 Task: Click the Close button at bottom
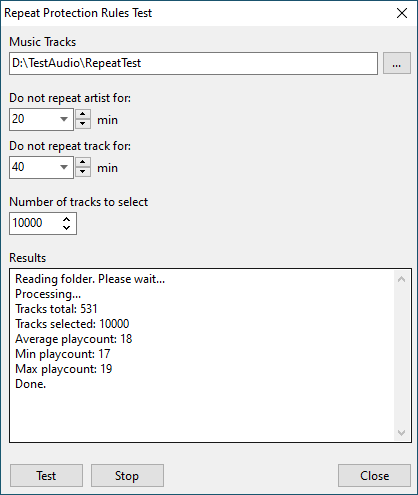click(374, 476)
